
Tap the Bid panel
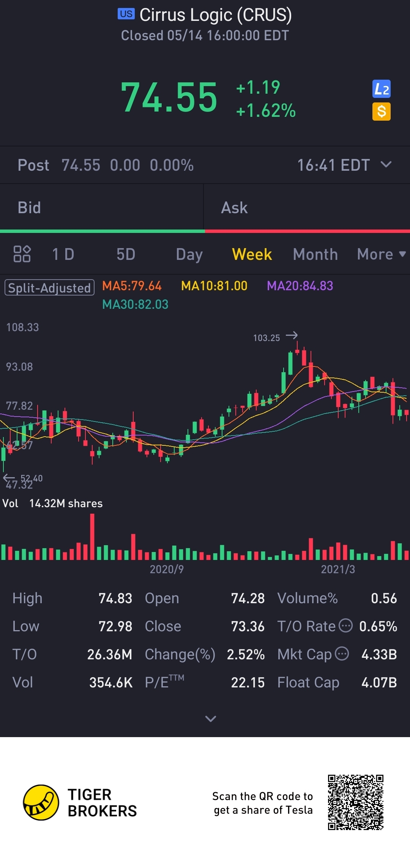click(102, 208)
